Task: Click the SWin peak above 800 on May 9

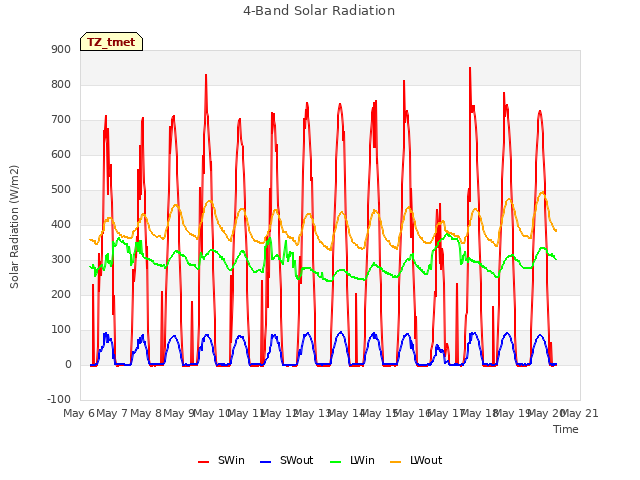Action: (206, 76)
